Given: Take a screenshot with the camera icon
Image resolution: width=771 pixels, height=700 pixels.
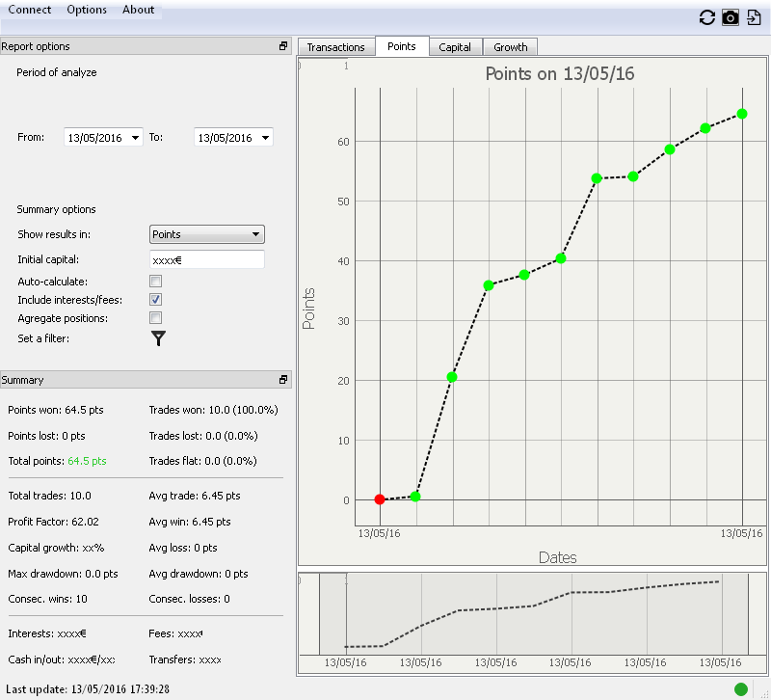Looking at the screenshot, I should click(731, 17).
